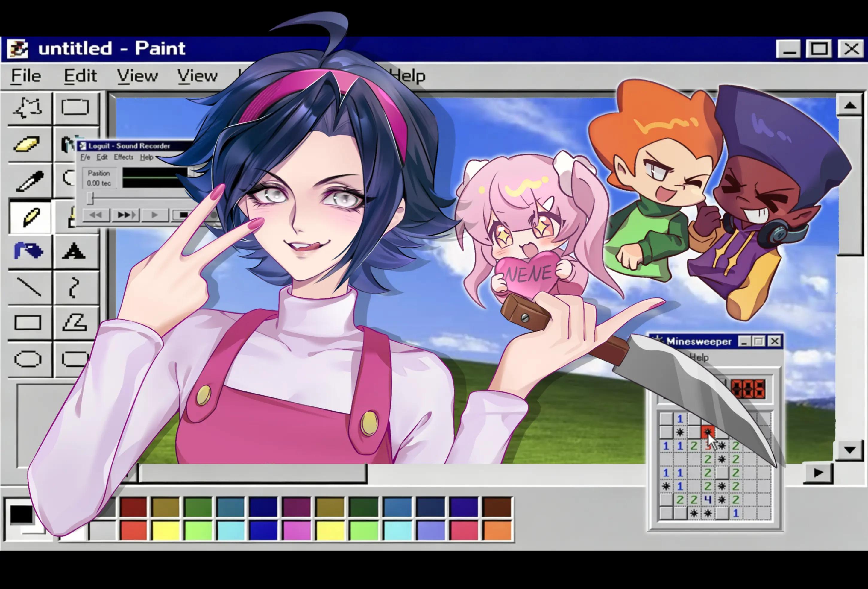This screenshot has width=868, height=589.
Task: Open the Edit menu in Sound Recorder
Action: pos(102,157)
